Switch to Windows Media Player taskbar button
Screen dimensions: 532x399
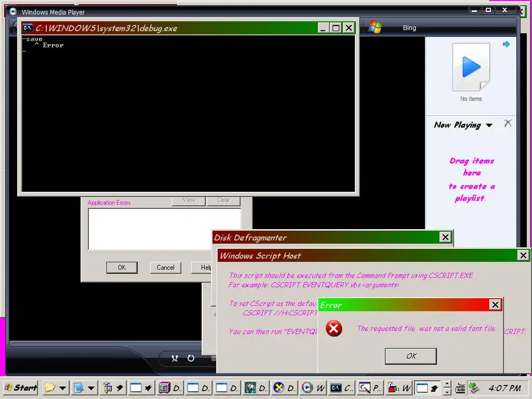click(312, 388)
